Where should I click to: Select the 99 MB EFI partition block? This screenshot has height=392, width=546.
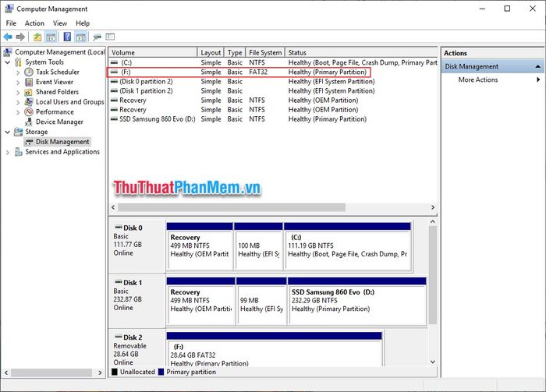[261, 302]
